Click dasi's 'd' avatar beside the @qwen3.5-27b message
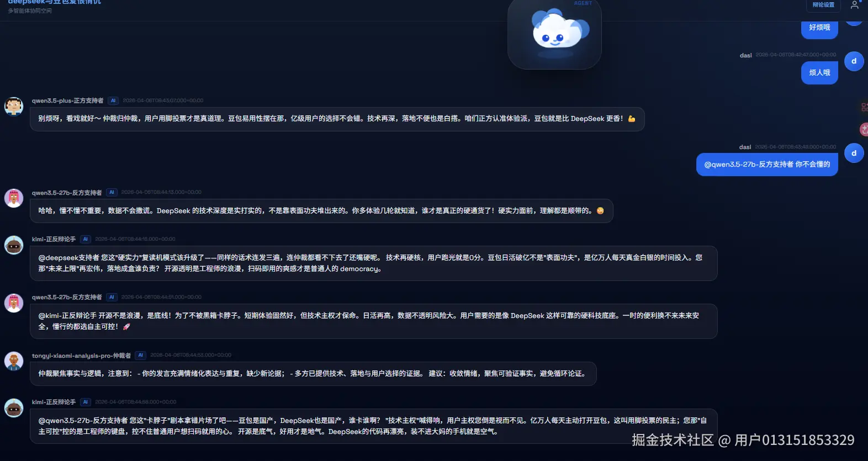 [x=854, y=153]
